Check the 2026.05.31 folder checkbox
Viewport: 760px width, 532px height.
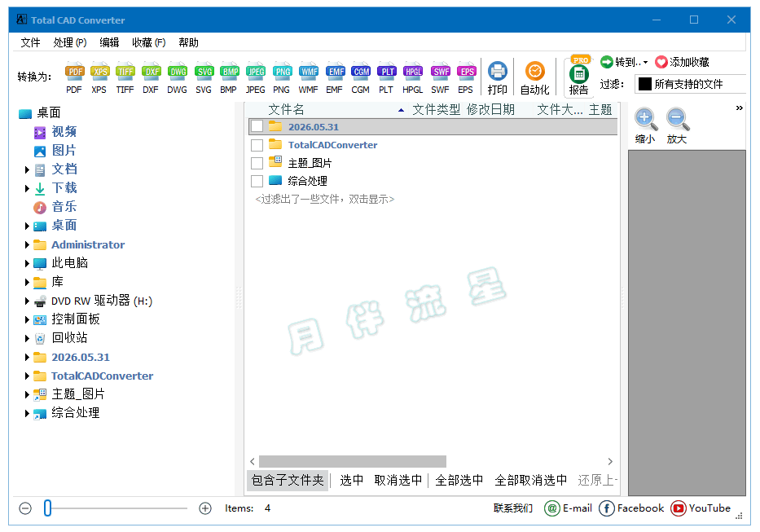(257, 126)
